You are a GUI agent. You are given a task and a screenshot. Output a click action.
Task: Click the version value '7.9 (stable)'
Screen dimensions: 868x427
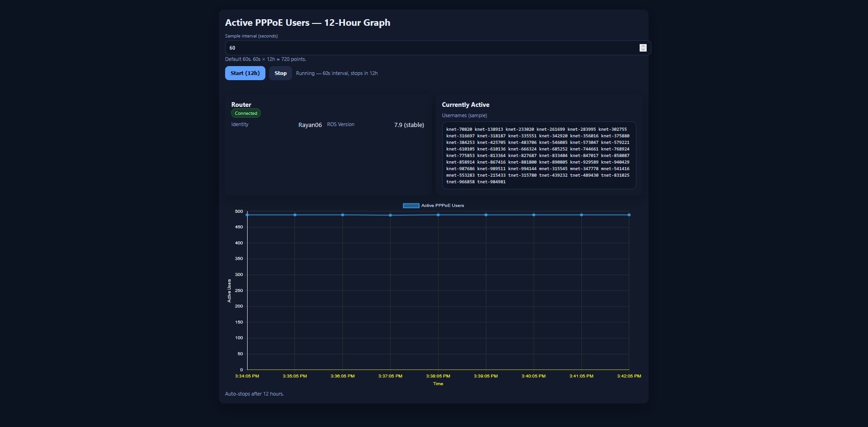pyautogui.click(x=409, y=125)
